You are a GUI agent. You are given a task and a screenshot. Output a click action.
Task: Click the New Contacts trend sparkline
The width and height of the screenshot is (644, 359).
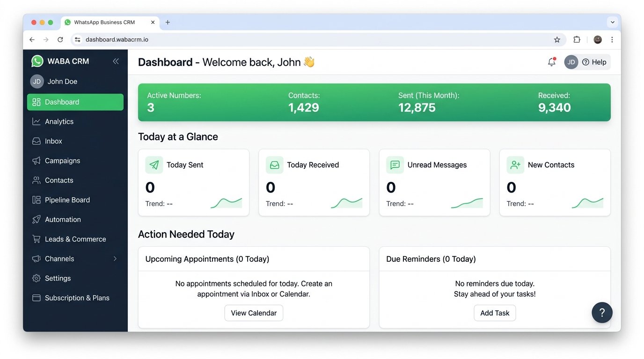point(587,203)
